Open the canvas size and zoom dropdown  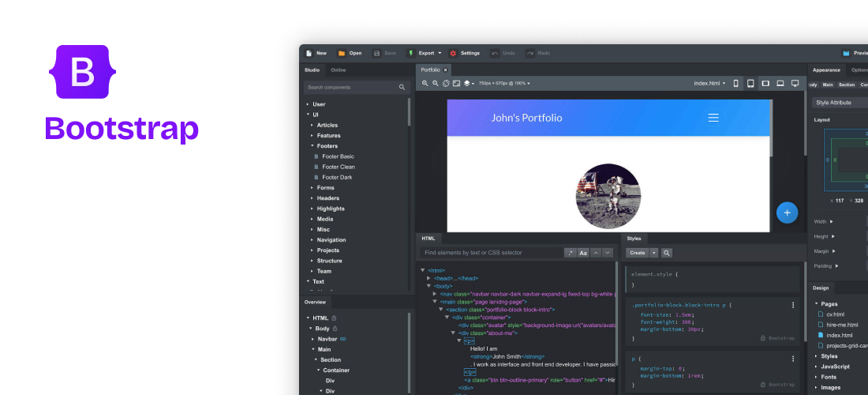pyautogui.click(x=503, y=83)
